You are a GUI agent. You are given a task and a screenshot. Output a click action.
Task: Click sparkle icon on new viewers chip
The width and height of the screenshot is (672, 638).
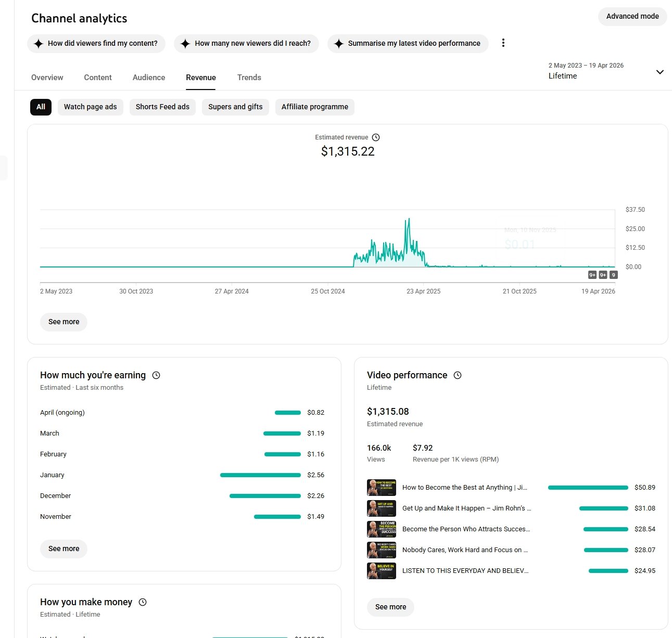click(185, 44)
